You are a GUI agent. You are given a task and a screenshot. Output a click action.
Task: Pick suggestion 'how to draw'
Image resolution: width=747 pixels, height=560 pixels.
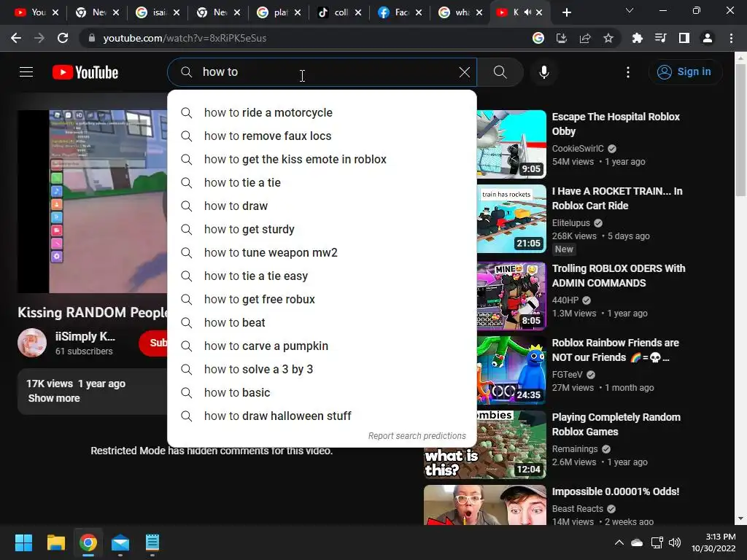tap(322, 206)
